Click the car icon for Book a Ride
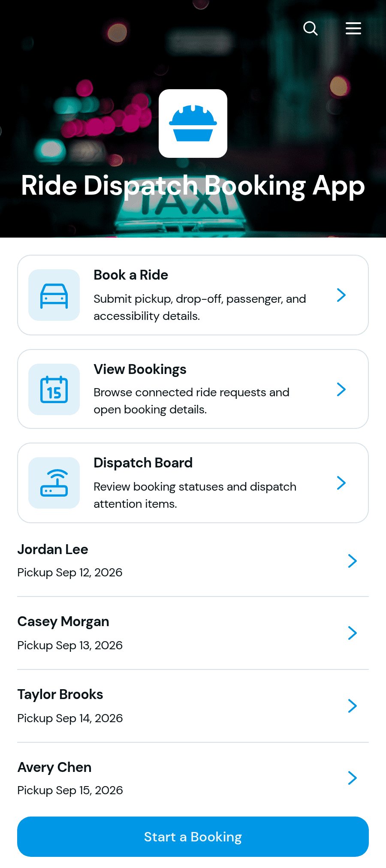This screenshot has height=868, width=386. [x=54, y=295]
